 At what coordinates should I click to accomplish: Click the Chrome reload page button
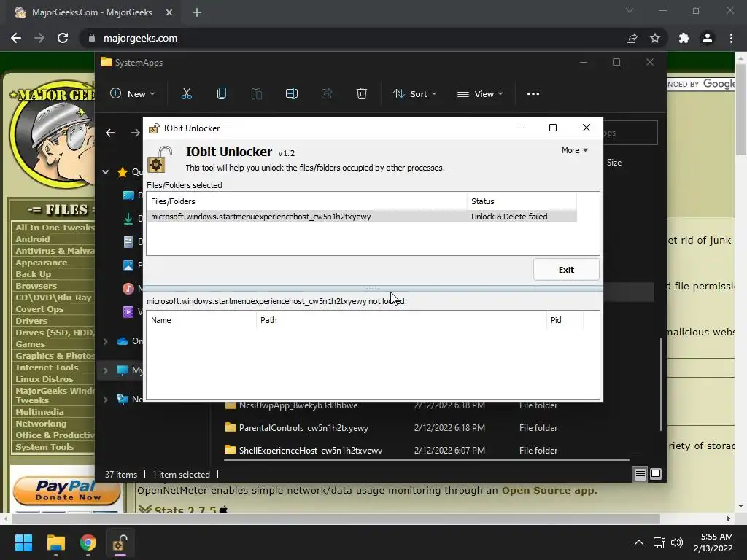tap(63, 38)
